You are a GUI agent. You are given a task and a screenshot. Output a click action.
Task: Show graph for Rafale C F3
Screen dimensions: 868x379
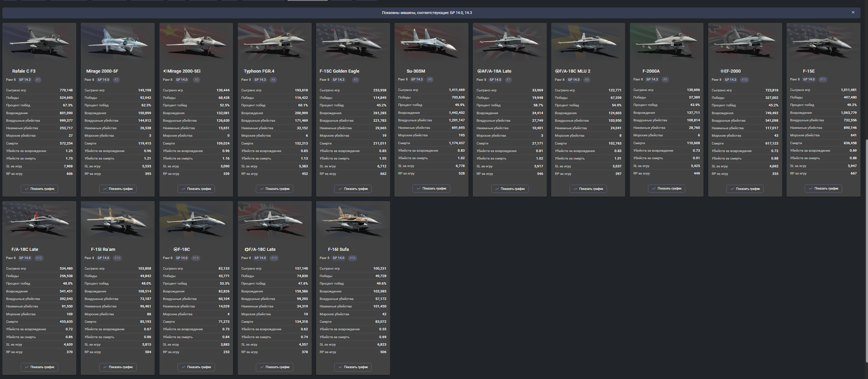point(40,189)
